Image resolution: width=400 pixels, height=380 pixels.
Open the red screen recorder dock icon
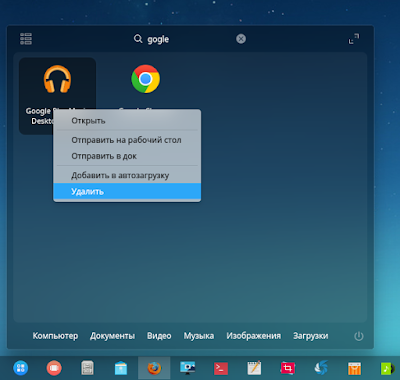point(54,368)
